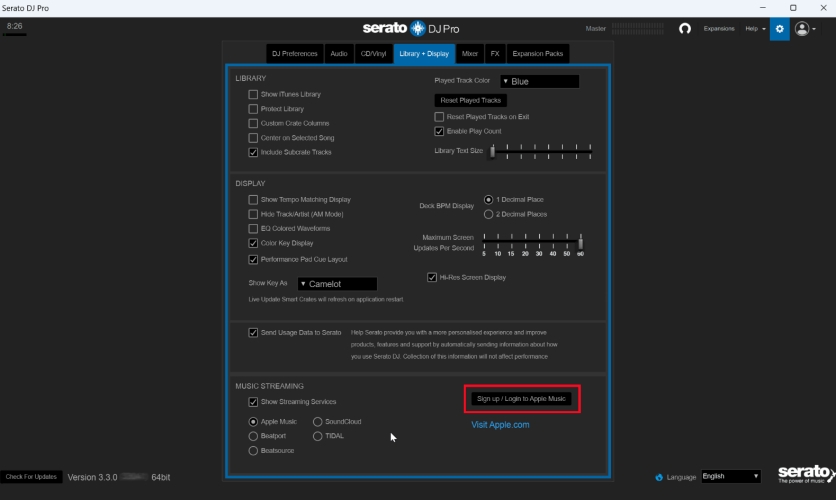The width and height of the screenshot is (836, 500).
Task: Click Check For Updates button
Action: pos(31,477)
